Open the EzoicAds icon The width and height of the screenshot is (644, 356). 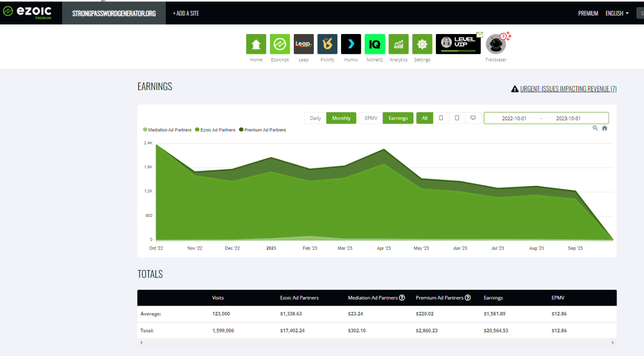coord(280,44)
